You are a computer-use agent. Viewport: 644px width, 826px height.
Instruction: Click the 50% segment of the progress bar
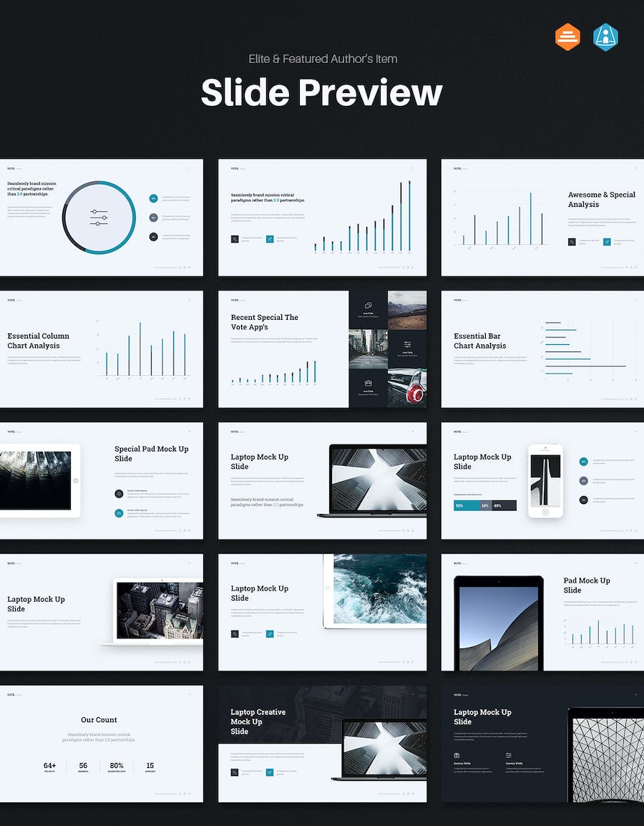click(465, 505)
